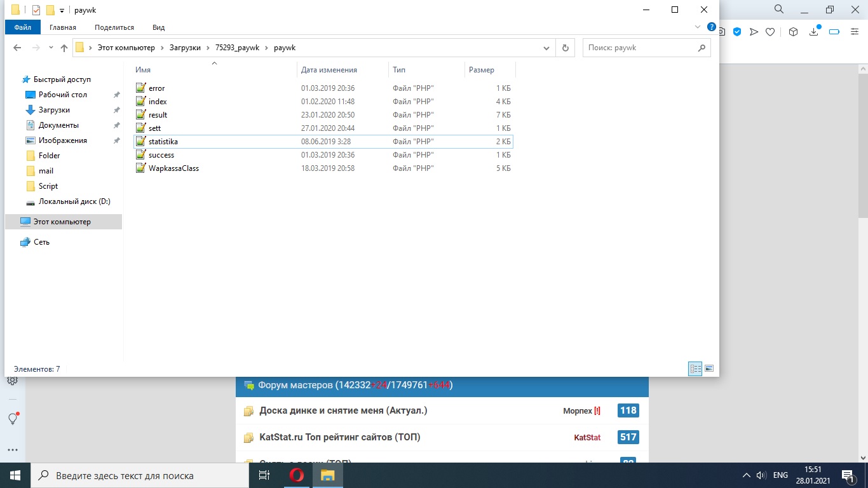Switch to the Вид ribbon tab
The height and width of the screenshot is (488, 868).
(158, 27)
